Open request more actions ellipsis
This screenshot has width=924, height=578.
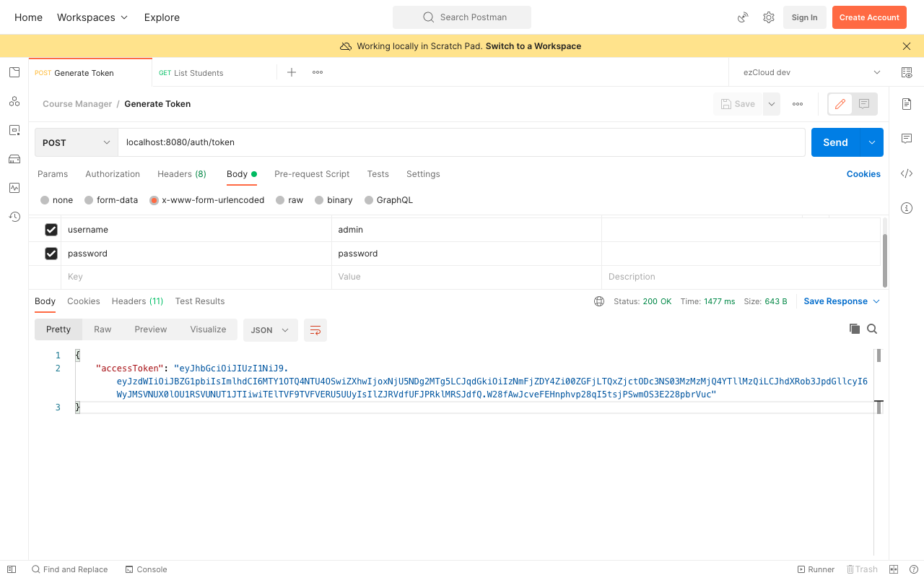pos(798,104)
